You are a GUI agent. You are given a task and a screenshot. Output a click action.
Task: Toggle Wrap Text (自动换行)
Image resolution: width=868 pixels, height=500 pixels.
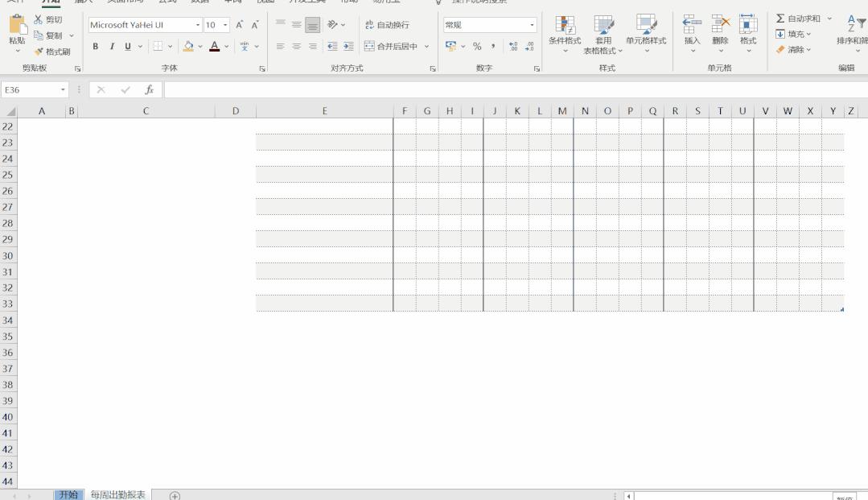point(387,25)
